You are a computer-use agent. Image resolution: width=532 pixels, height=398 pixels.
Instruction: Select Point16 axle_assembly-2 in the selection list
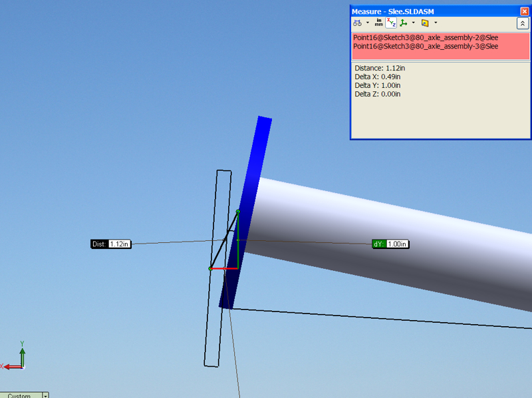click(426, 37)
